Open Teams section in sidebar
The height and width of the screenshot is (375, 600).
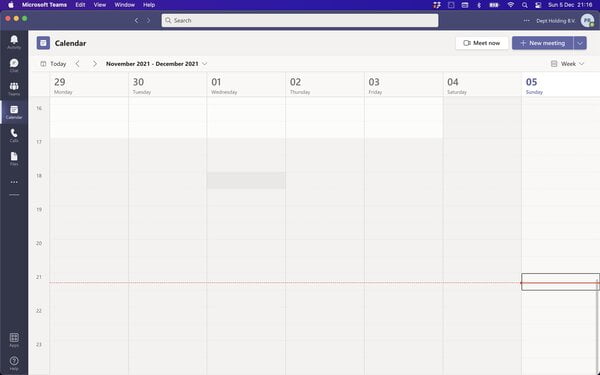(x=14, y=89)
